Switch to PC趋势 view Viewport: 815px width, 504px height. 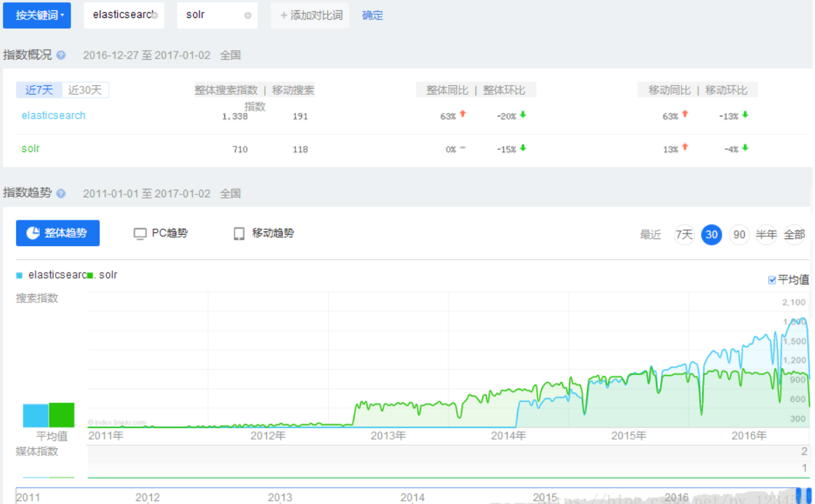coord(160,234)
